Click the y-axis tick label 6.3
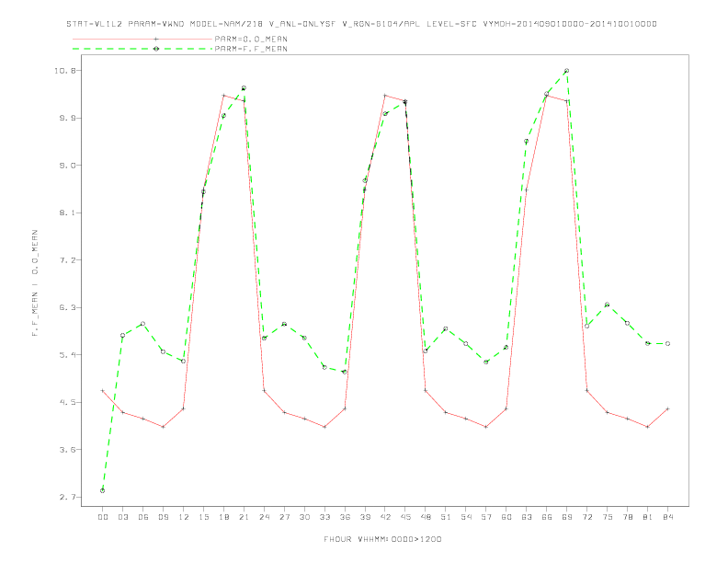Image resolution: width=728 pixels, height=563 pixels. pyautogui.click(x=67, y=307)
